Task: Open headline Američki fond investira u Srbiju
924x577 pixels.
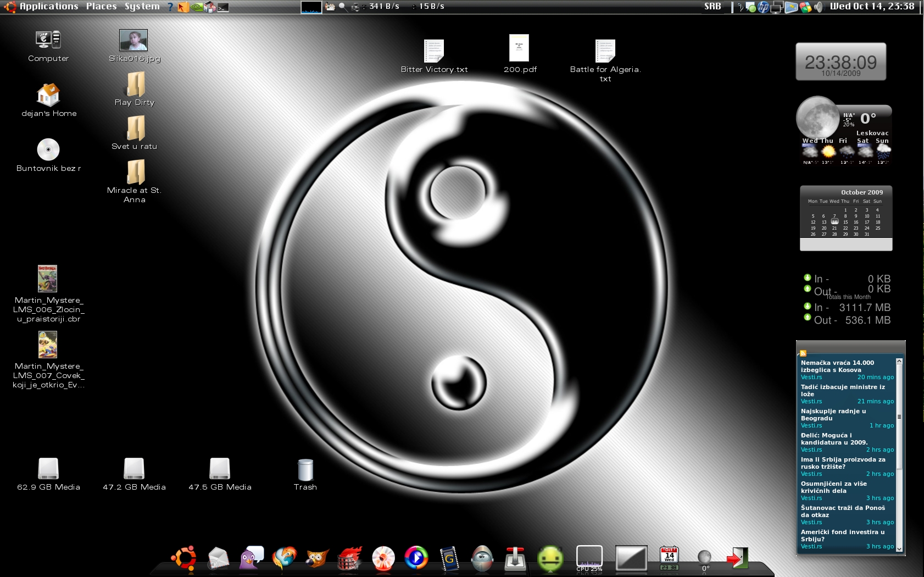Action: tap(842, 535)
